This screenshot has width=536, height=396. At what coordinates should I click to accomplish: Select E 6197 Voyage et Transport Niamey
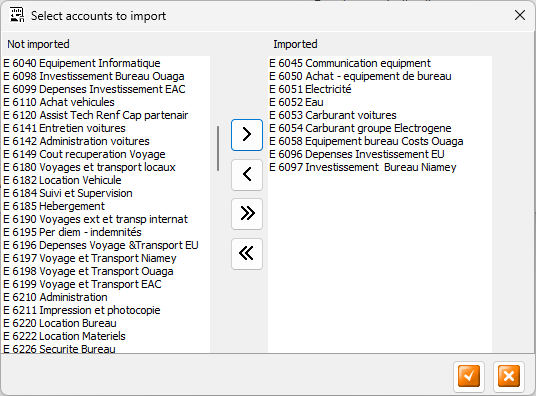point(106,258)
